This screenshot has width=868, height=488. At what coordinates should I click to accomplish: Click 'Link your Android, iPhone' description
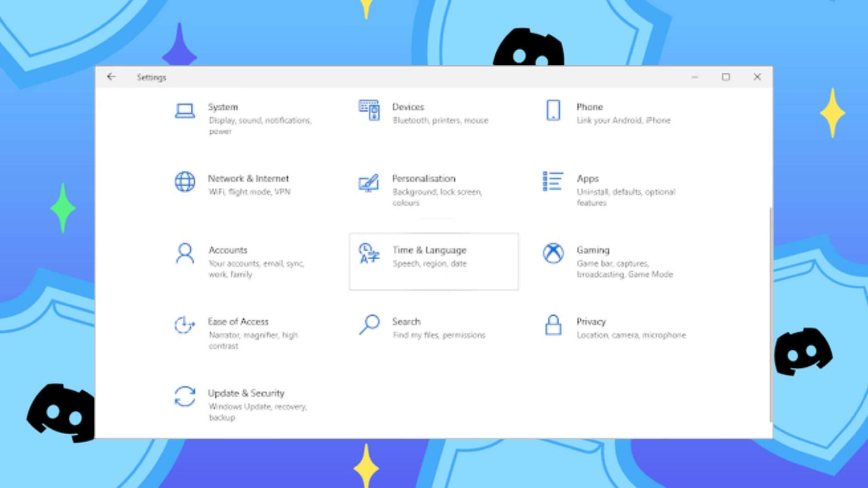click(x=623, y=121)
